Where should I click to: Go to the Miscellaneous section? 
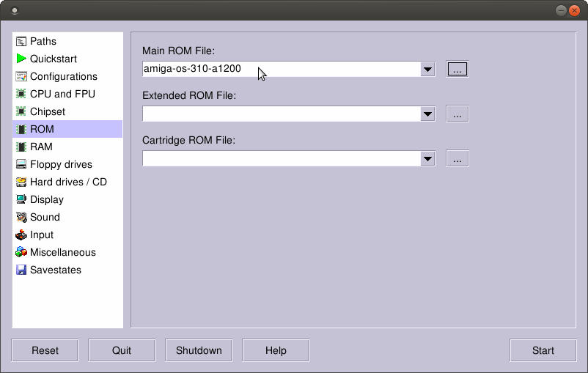(62, 252)
